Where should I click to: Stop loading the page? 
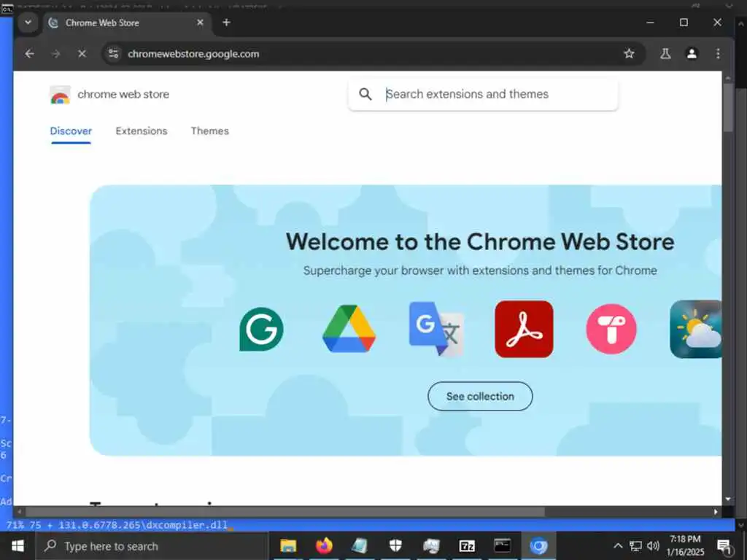click(82, 54)
